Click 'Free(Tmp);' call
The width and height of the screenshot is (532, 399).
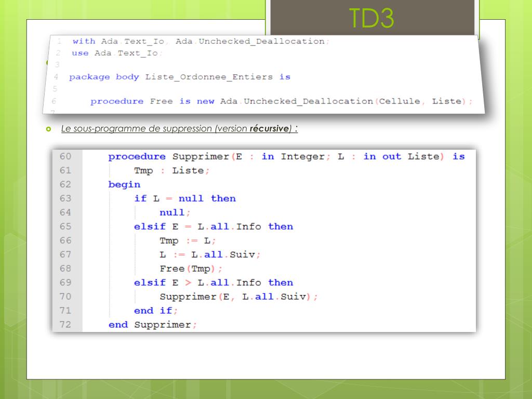(191, 269)
